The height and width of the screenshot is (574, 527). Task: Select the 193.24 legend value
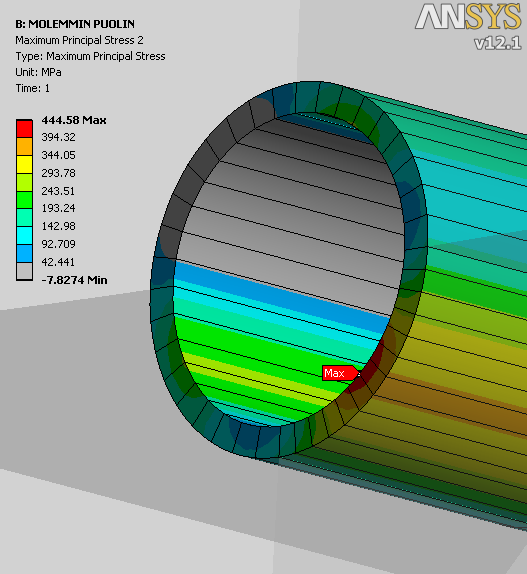point(59,208)
